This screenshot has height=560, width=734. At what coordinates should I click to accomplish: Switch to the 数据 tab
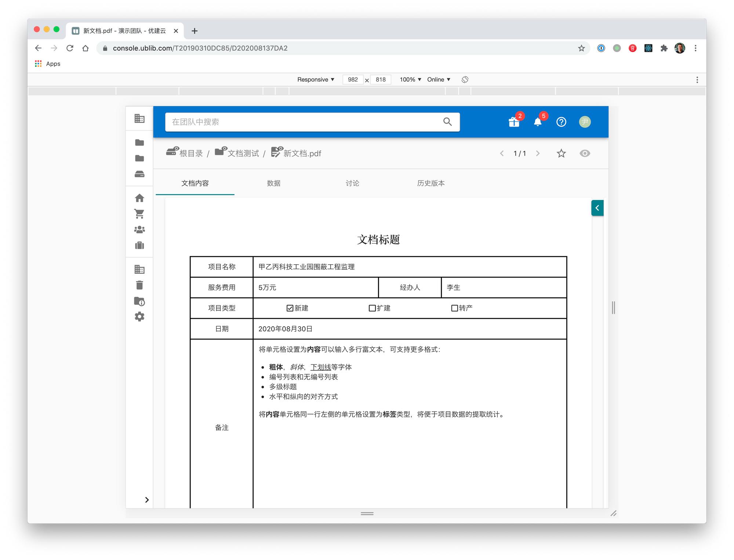(273, 183)
